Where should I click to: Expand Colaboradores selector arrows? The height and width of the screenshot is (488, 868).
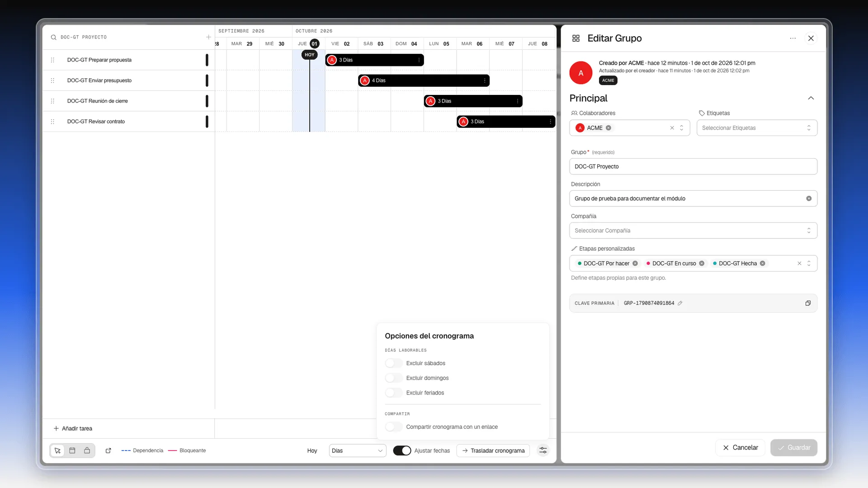(682, 128)
